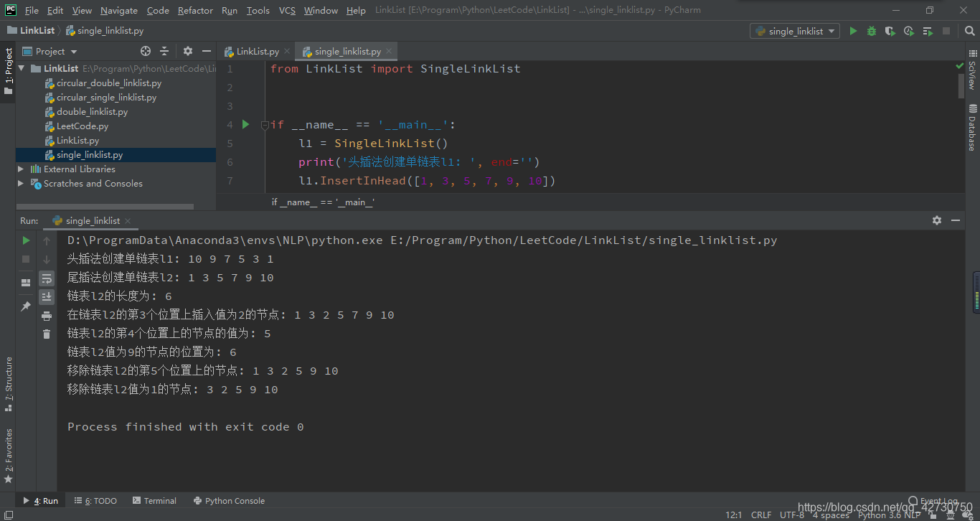Open the Project view dropdown
Viewport: 980px width, 521px height.
pyautogui.click(x=50, y=51)
